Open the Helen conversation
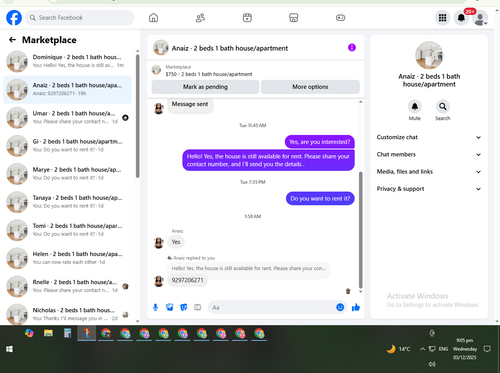 click(68, 258)
